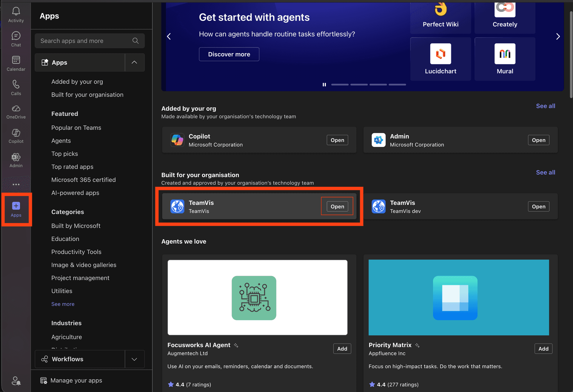Open the Copilot icon in sidebar
The width and height of the screenshot is (573, 392).
pyautogui.click(x=16, y=132)
